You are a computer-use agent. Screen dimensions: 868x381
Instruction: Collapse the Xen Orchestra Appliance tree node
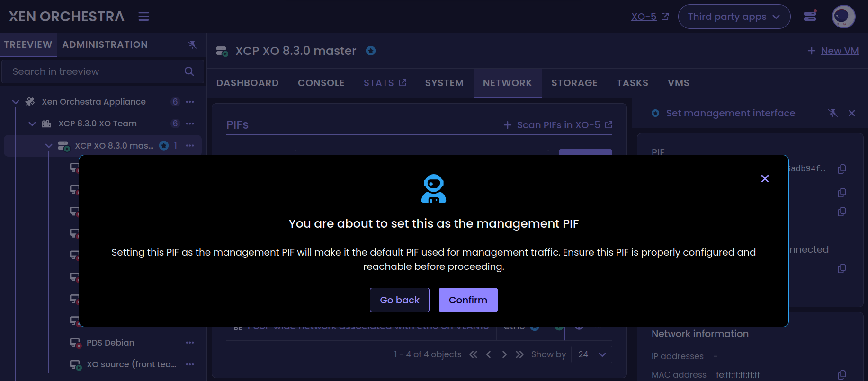point(16,102)
